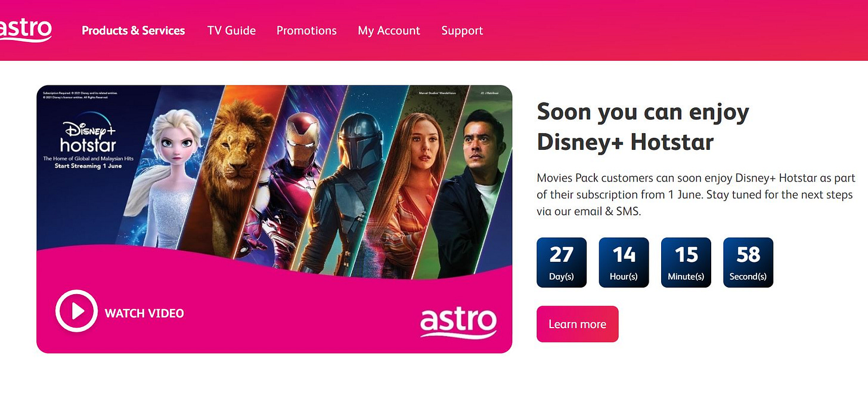868x398 pixels.
Task: Select Support in the top navigation
Action: (462, 30)
